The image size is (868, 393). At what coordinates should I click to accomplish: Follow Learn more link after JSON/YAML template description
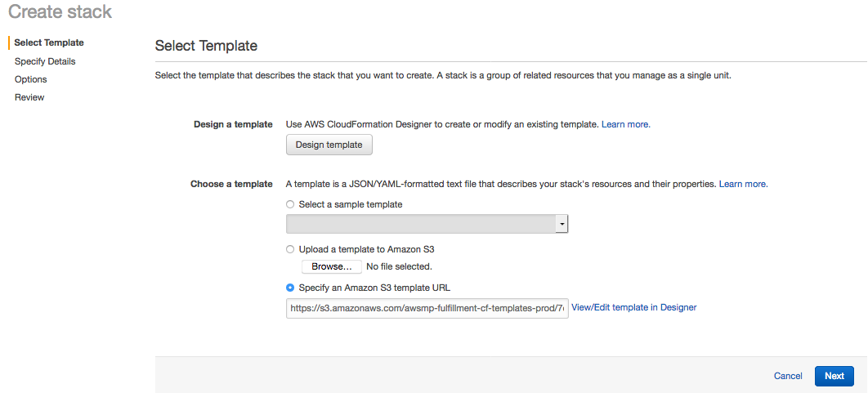click(x=743, y=184)
